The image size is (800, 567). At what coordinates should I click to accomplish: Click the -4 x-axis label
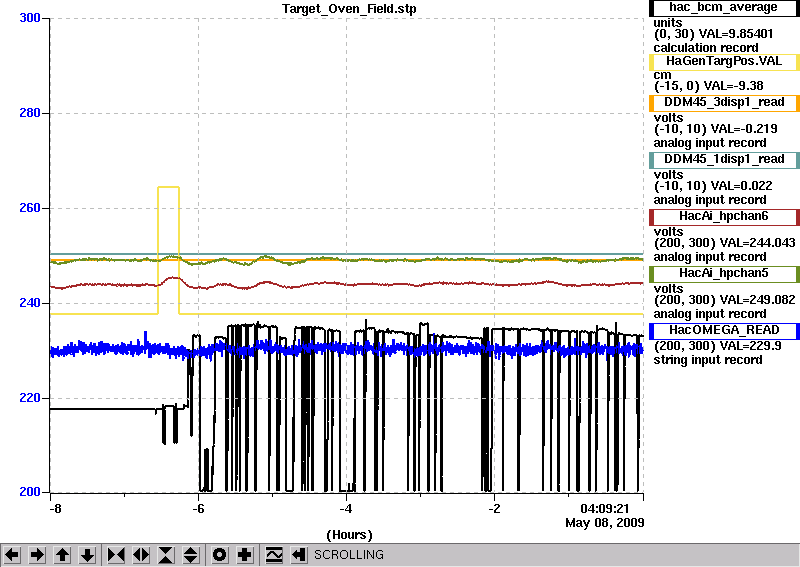point(346,509)
